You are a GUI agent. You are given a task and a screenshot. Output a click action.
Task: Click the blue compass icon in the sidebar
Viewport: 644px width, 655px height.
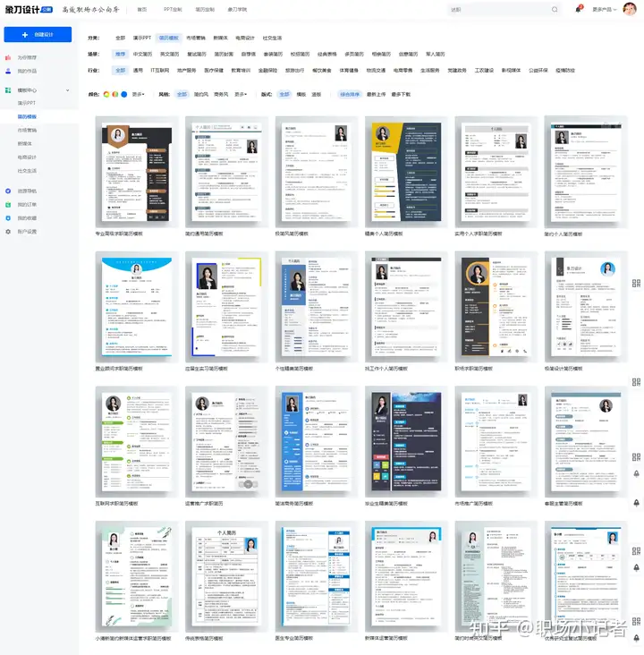8,191
